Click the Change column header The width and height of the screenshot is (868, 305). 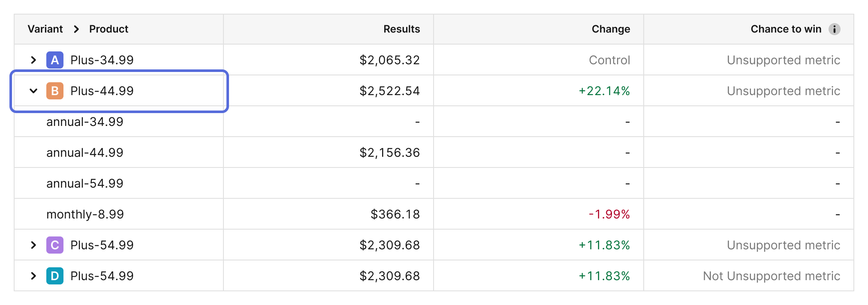click(x=611, y=29)
